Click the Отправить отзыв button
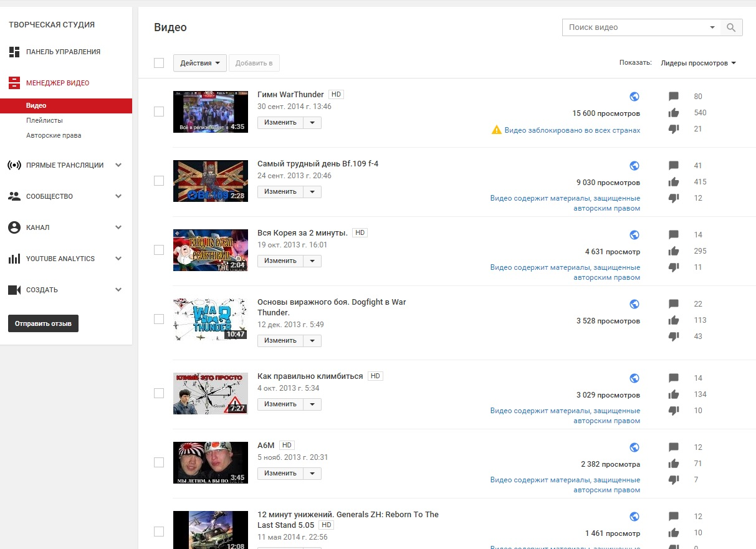Screen dimensions: 756x549 (43, 323)
